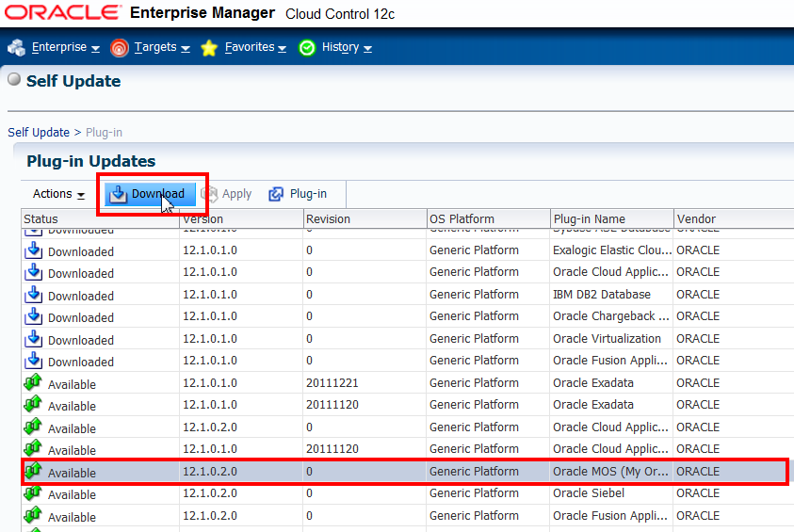
Task: Click the Targets menu dropdown arrow
Action: click(186, 49)
